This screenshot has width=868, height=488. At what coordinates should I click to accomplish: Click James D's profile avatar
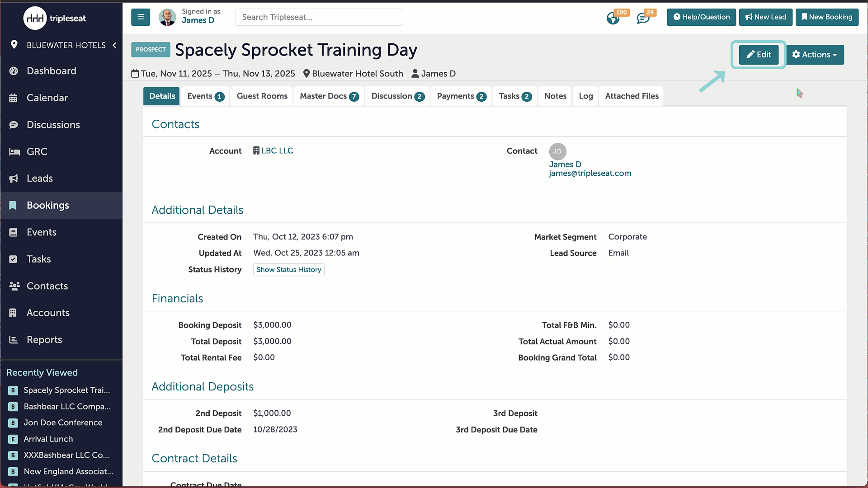coord(167,17)
